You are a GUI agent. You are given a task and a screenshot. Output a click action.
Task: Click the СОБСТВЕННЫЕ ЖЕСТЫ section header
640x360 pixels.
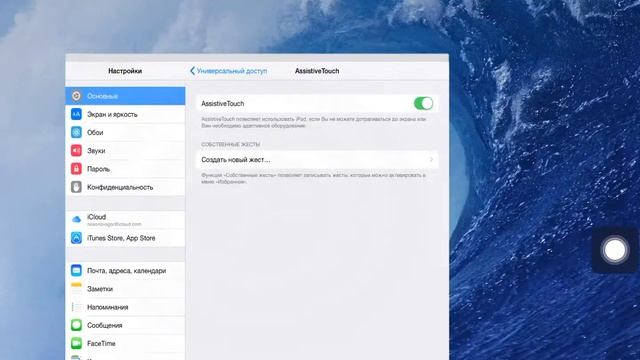coord(231,144)
